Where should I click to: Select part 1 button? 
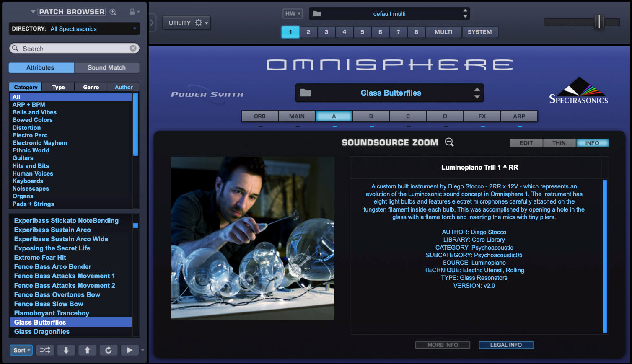click(x=290, y=32)
